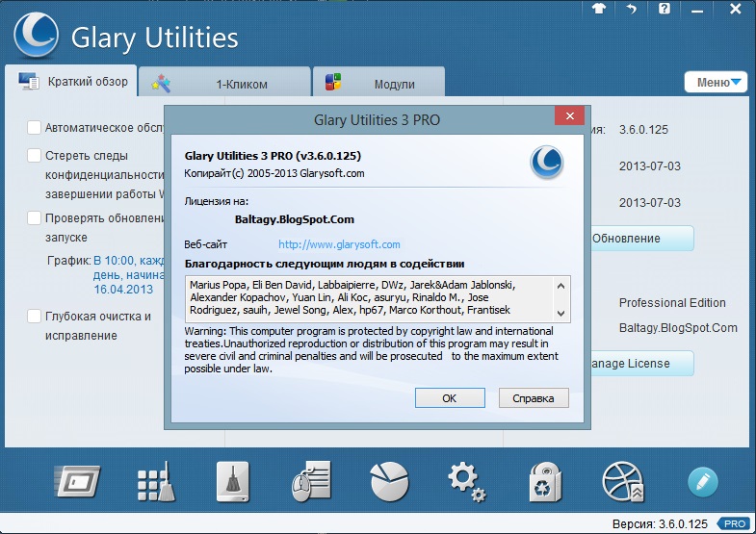Enable the Автоматическое обслуживание checkbox
756x534 pixels.
pos(35,127)
